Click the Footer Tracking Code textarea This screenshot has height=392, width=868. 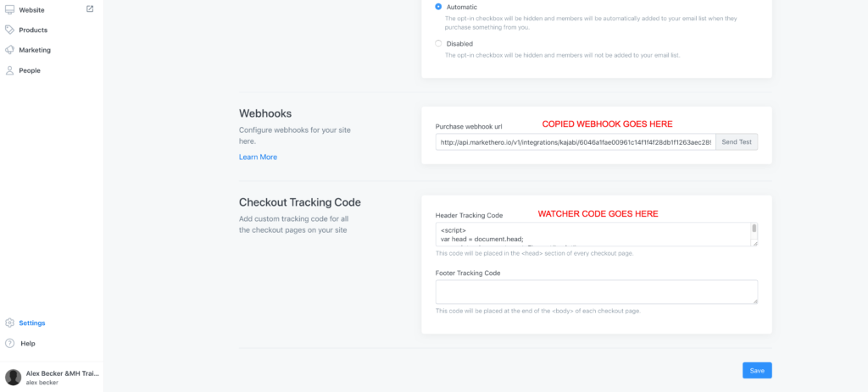pos(597,292)
